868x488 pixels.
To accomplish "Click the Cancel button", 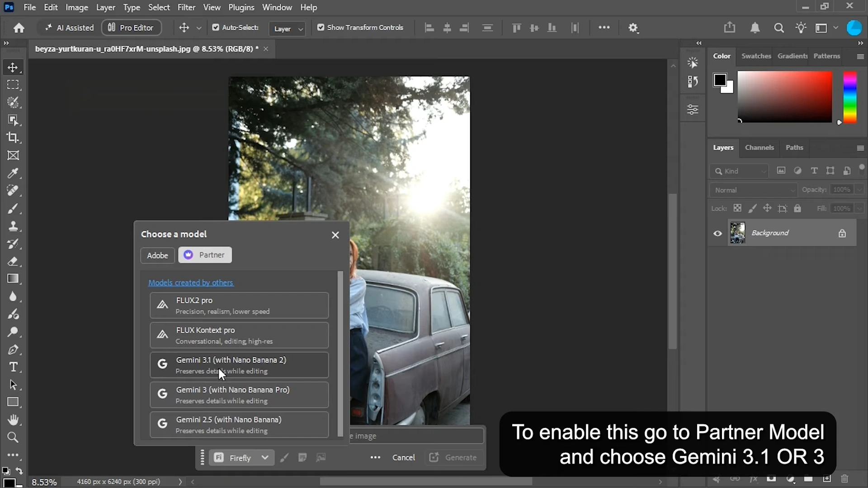I will click(403, 458).
